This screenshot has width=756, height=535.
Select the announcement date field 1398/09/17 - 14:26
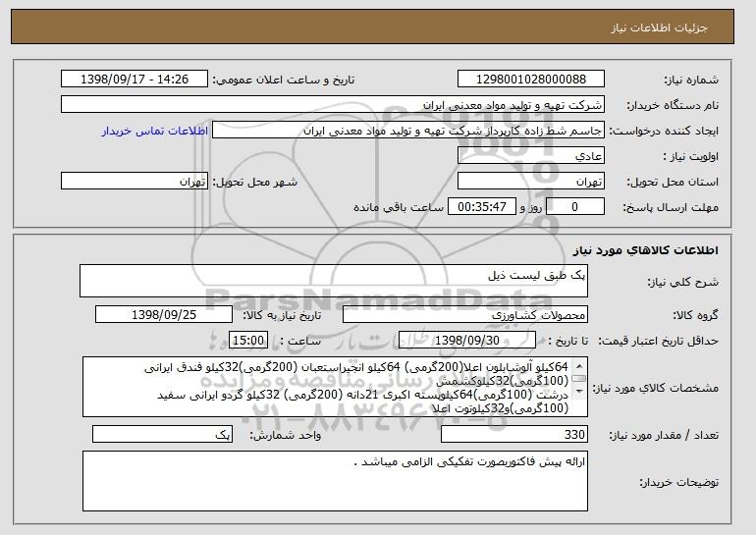[x=135, y=80]
